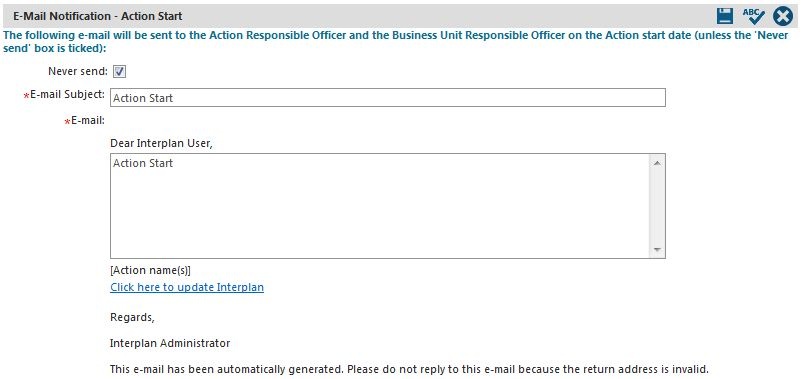Place cursor in the e-mail body text area
801x379 pixels.
380,206
